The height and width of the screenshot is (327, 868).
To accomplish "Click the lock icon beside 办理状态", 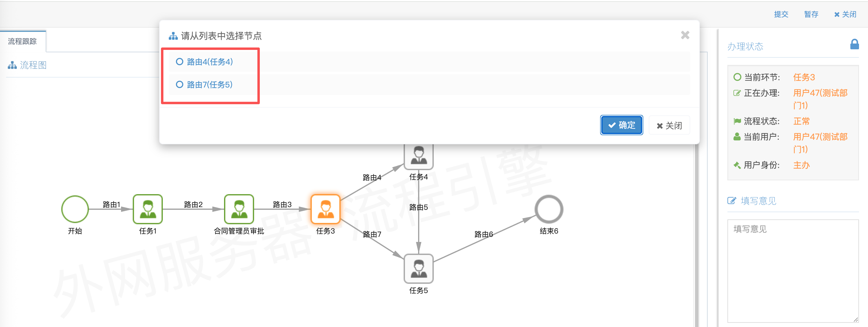I will coord(854,44).
